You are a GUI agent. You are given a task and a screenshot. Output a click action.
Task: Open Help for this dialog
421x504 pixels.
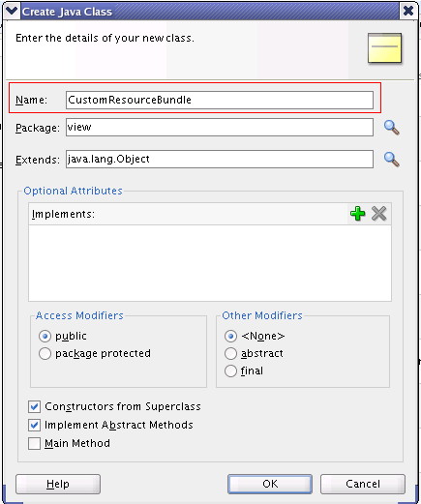(58, 484)
